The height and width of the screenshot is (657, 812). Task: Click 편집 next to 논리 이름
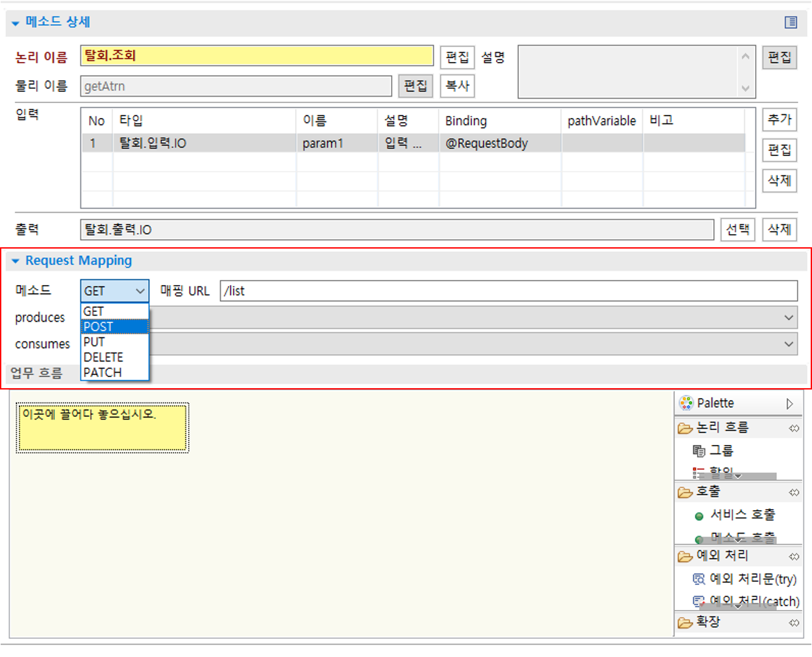[x=457, y=57]
